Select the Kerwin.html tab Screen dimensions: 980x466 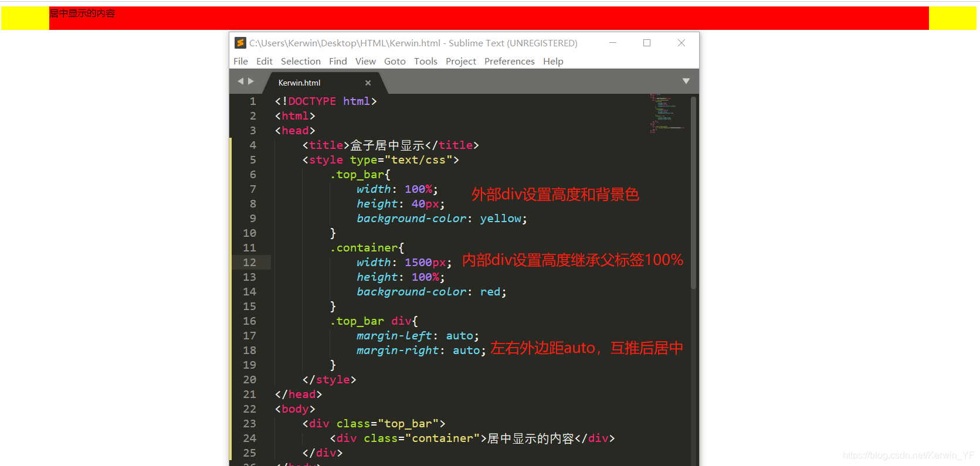(324, 83)
